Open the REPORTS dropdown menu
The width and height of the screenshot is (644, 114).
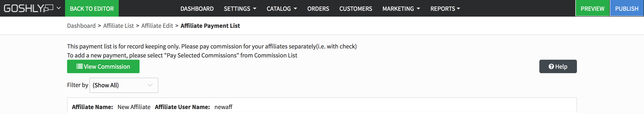(x=445, y=9)
